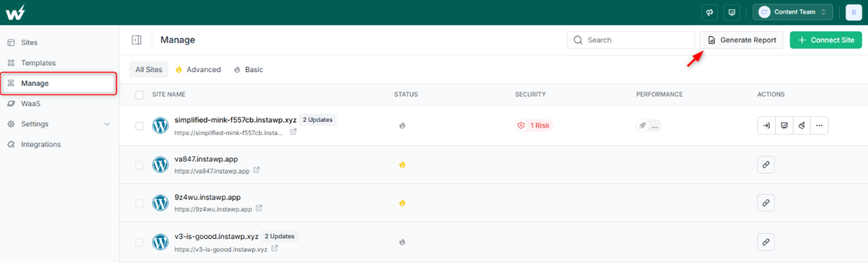Screen dimensions: 868x273
Task: Click the v3-is-goood.instawp.xyz site name
Action: pos(216,237)
